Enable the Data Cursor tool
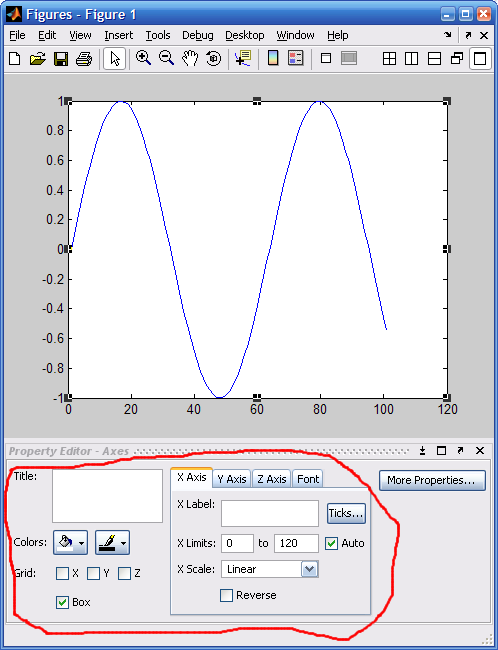 (x=243, y=58)
